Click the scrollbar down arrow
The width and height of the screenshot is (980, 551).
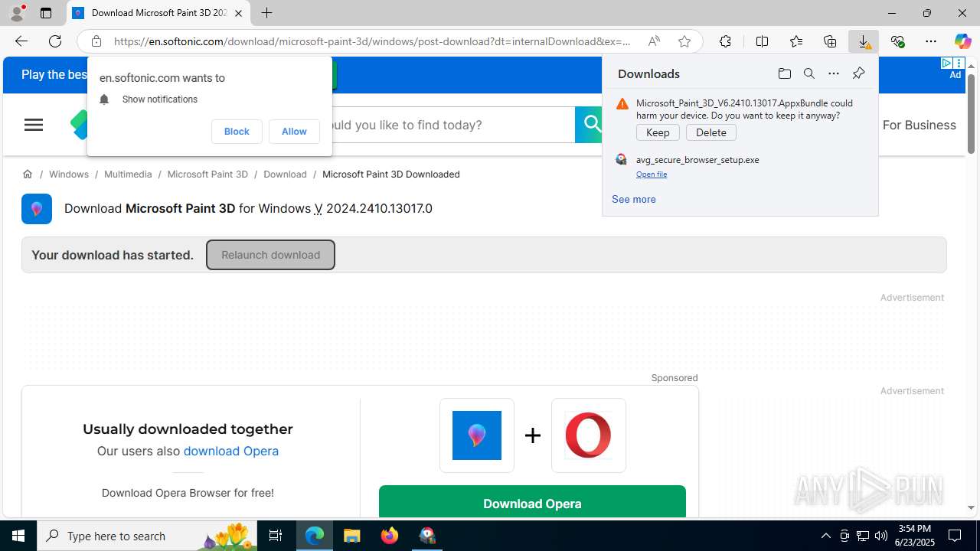[971, 507]
